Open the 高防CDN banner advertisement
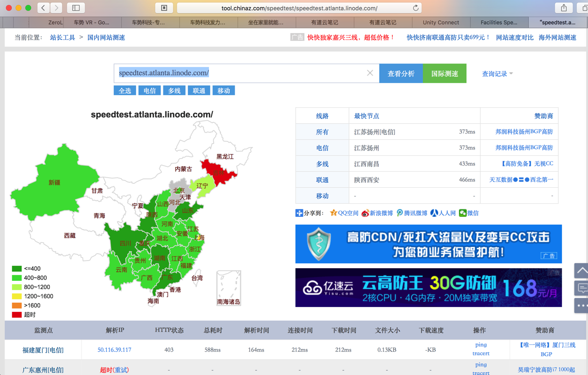The width and height of the screenshot is (588, 375). [429, 244]
